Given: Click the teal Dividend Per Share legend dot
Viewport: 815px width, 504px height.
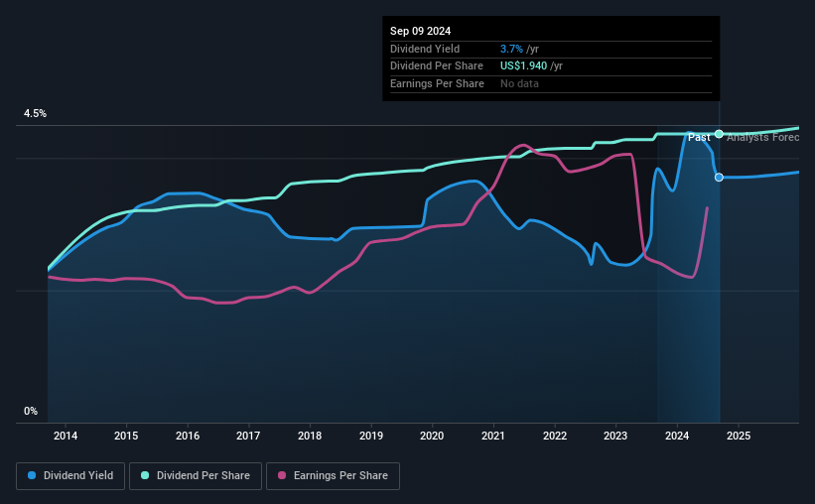Looking at the screenshot, I should pos(145,475).
